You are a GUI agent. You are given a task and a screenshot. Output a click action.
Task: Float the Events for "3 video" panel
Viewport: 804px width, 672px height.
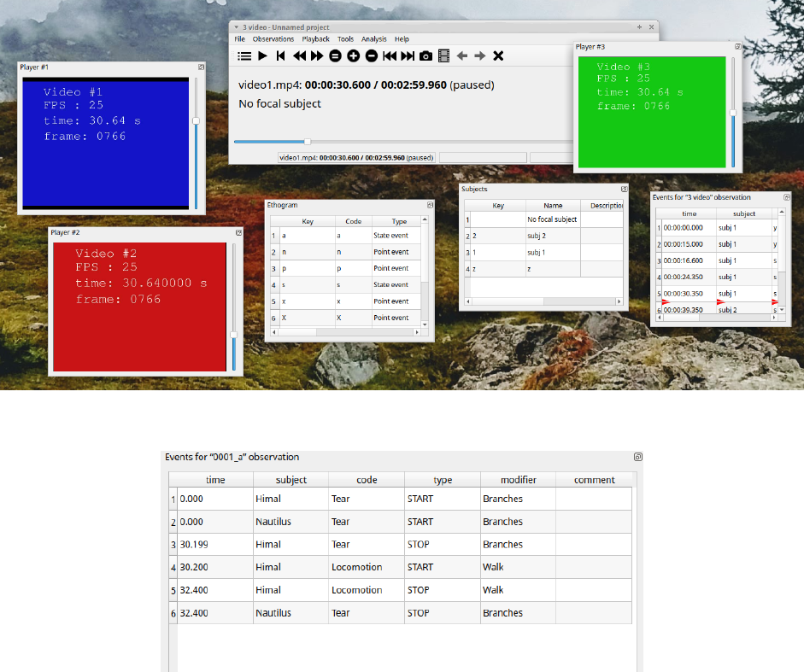pyautogui.click(x=787, y=197)
